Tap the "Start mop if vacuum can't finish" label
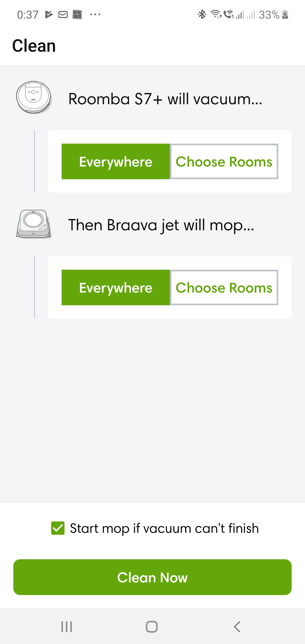This screenshot has width=305, height=644. click(x=164, y=528)
